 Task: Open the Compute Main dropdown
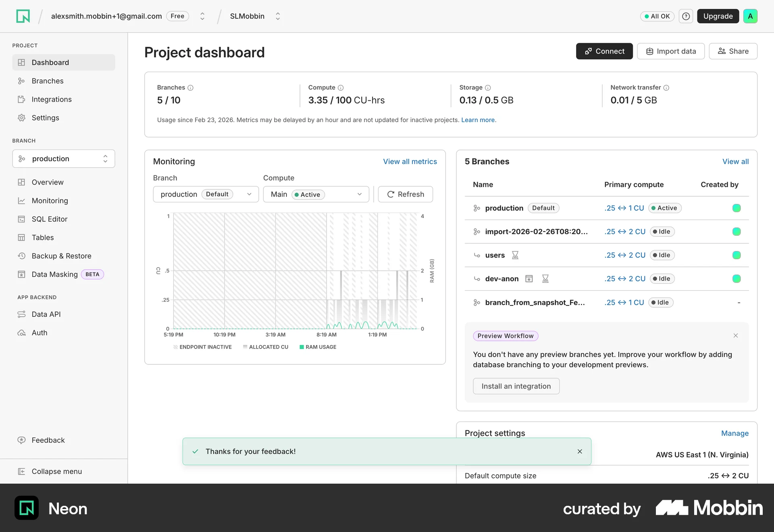(x=316, y=194)
